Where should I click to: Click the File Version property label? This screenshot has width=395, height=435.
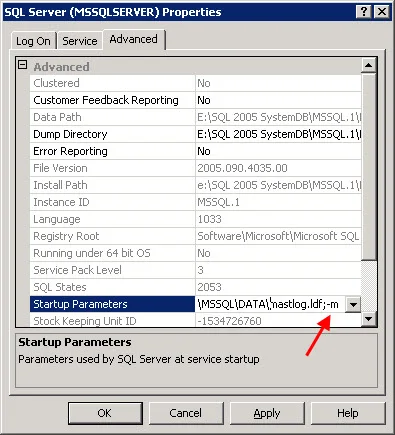(112, 168)
